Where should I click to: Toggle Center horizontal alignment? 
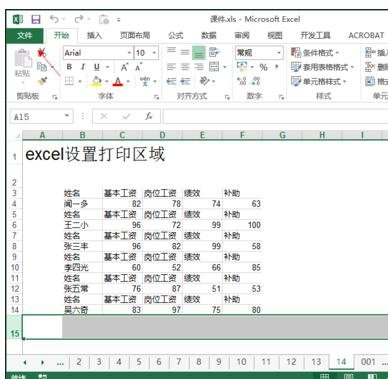(x=185, y=67)
